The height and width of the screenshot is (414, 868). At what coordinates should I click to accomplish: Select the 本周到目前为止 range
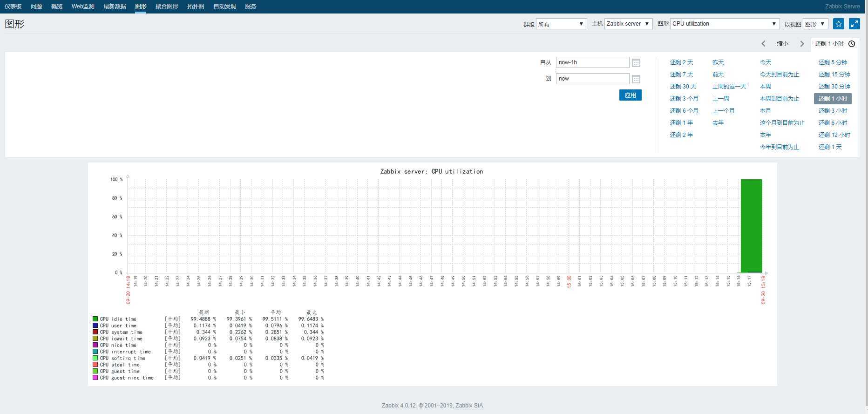(780, 99)
